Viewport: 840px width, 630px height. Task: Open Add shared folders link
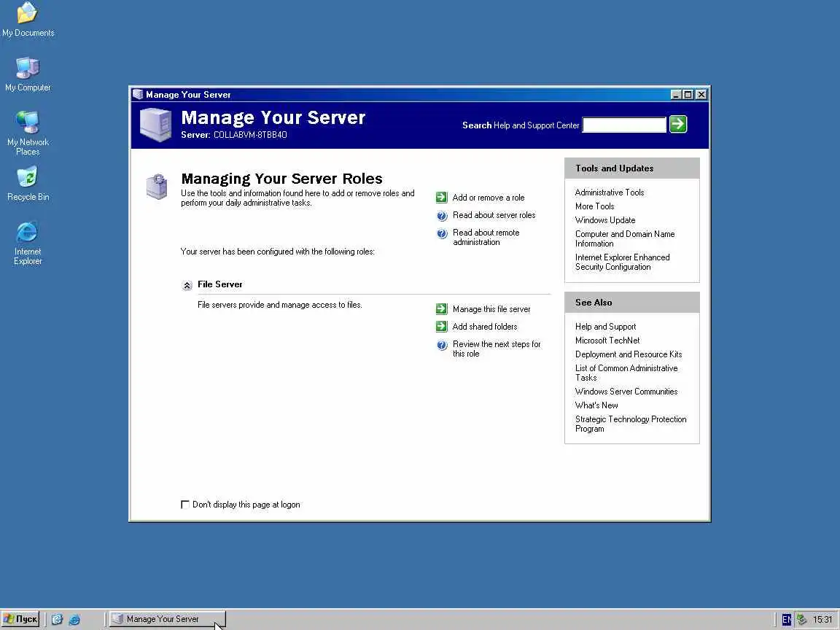point(485,326)
